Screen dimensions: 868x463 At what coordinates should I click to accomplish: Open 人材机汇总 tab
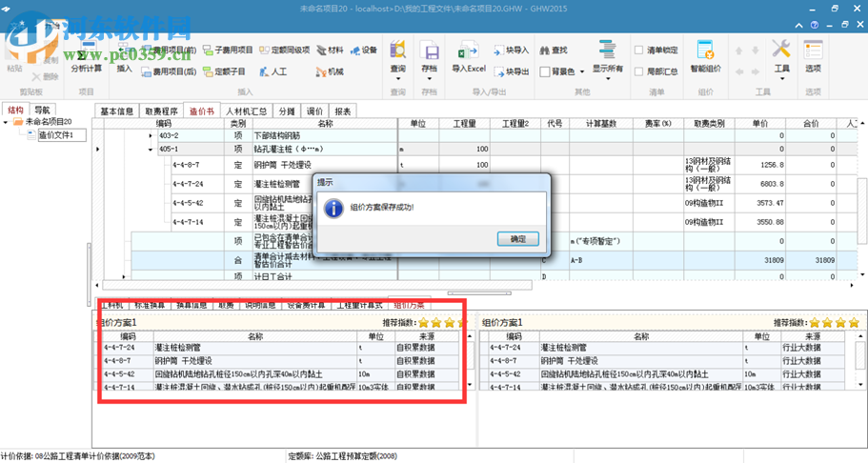click(x=247, y=111)
